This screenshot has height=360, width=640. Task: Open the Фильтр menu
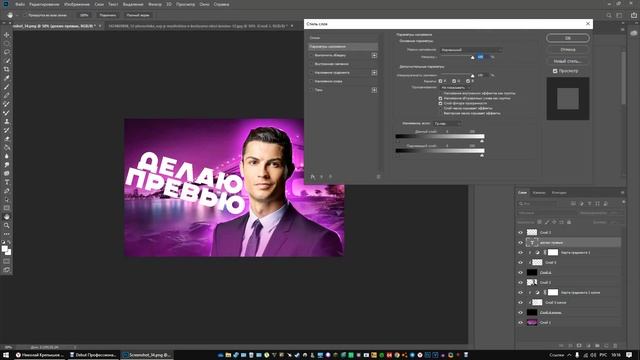(155, 4)
